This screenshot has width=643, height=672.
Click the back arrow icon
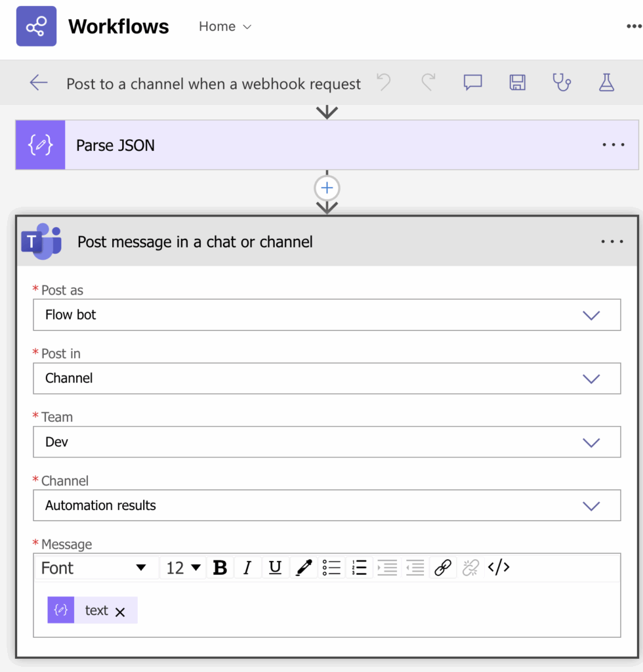(x=39, y=83)
